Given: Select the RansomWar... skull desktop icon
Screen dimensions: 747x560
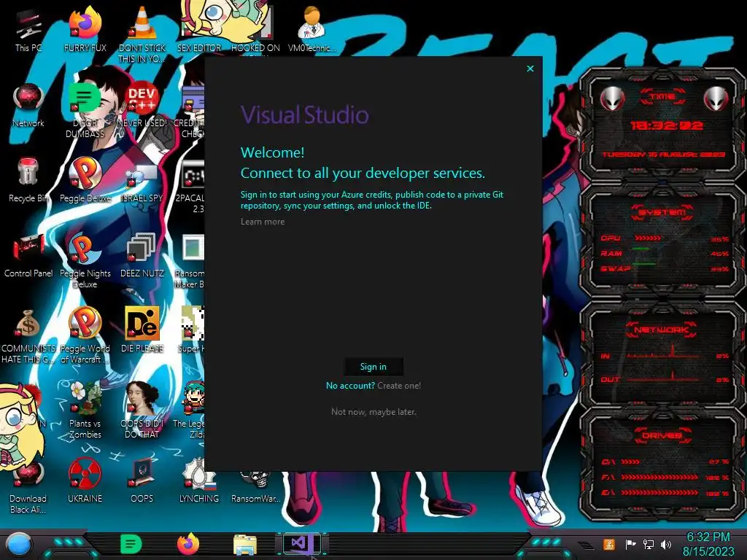Looking at the screenshot, I should [255, 486].
